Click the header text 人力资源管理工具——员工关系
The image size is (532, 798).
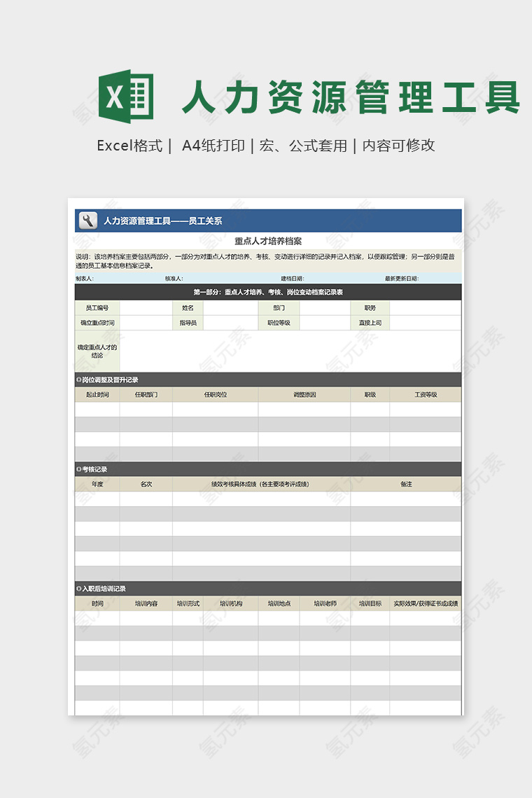[x=163, y=221]
